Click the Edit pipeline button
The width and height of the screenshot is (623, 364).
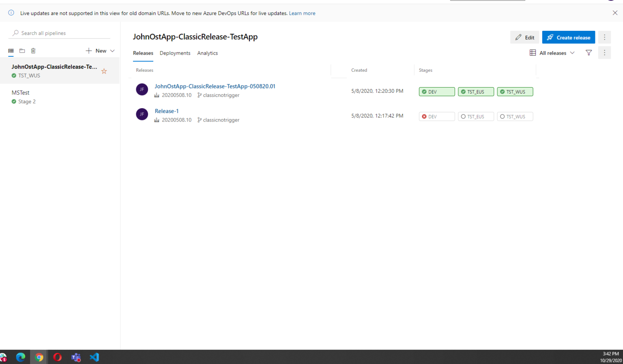tap(524, 37)
